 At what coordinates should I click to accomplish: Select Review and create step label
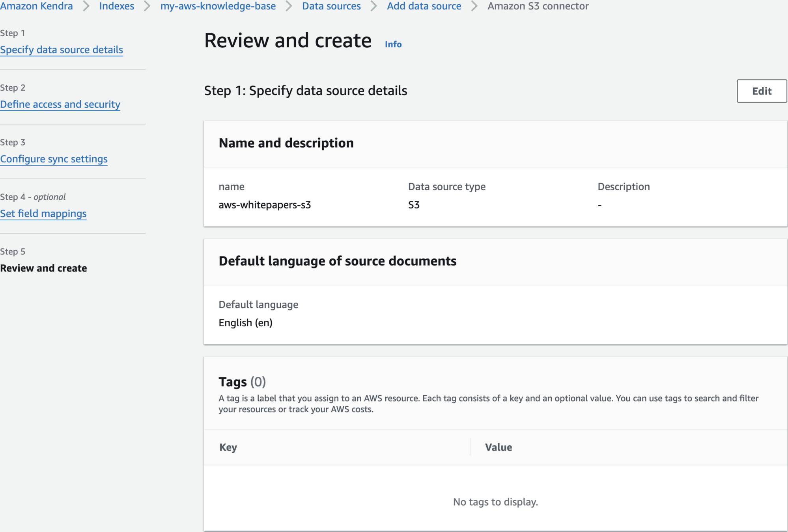(43, 268)
